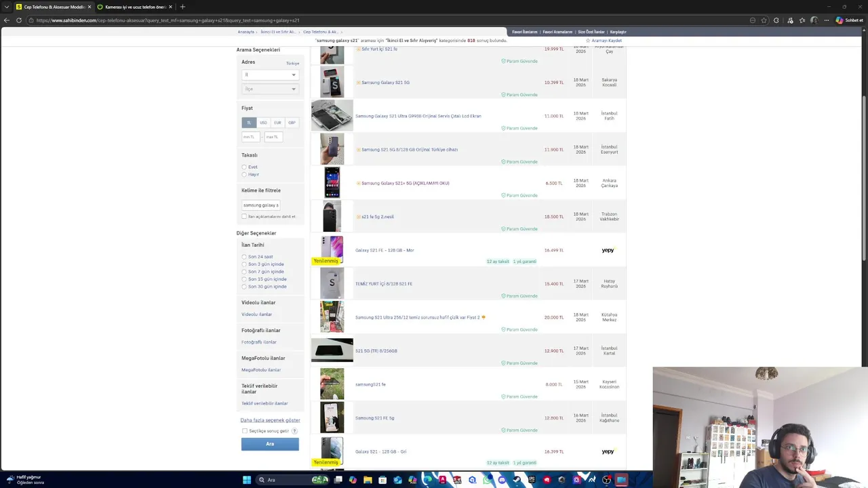Open Steam from the taskbar

517,480
